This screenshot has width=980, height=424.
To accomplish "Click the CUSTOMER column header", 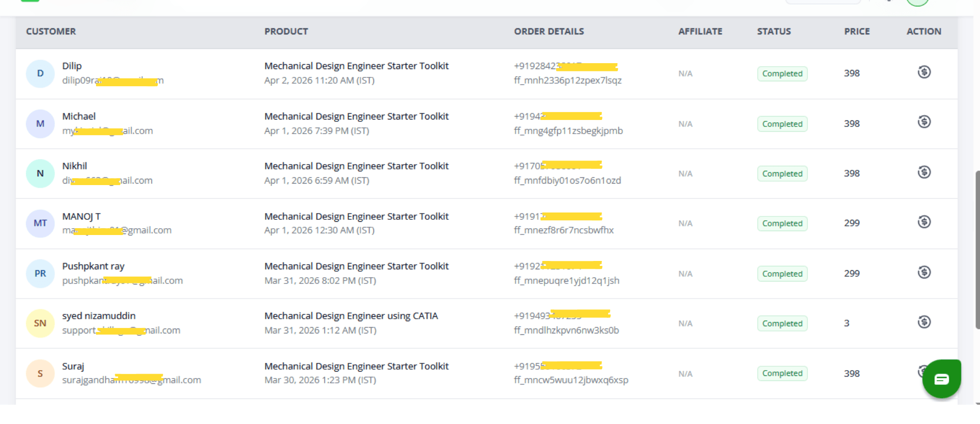I will [x=51, y=32].
